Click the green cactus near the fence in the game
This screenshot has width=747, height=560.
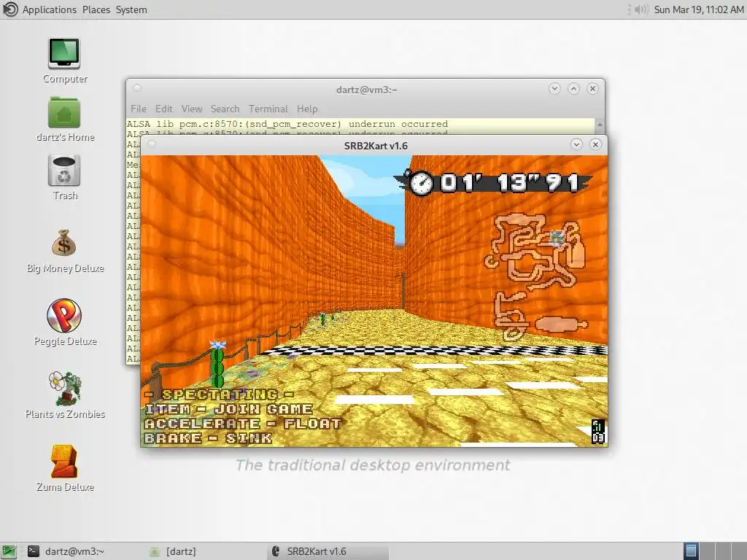coord(217,365)
